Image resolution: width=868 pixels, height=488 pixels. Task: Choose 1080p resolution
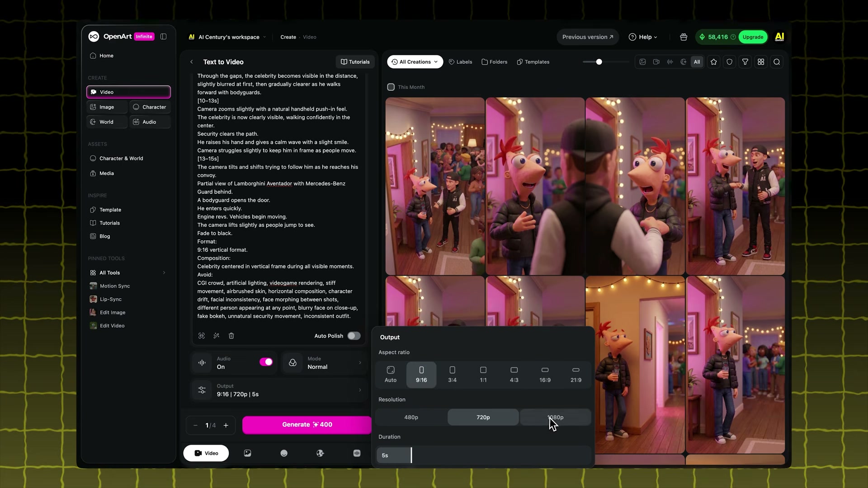(555, 417)
